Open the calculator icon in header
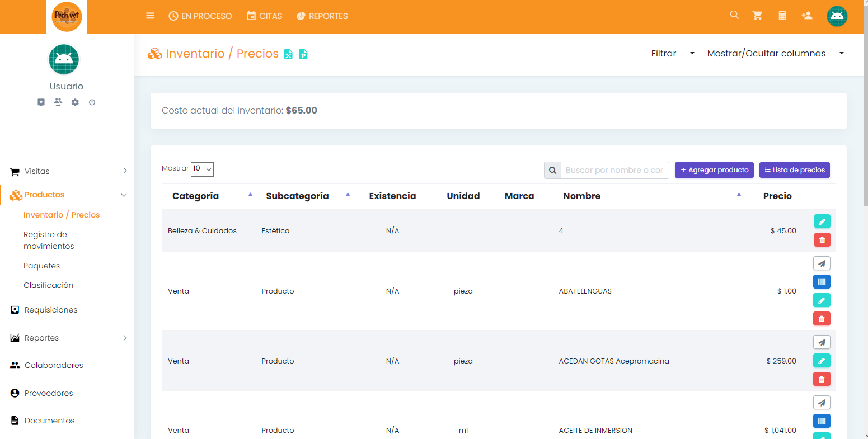 point(782,16)
